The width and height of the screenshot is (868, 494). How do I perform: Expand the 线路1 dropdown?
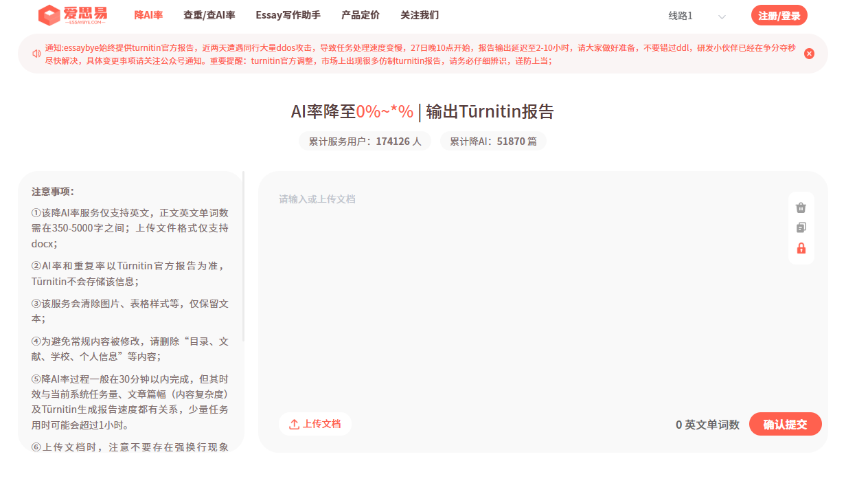pyautogui.click(x=697, y=16)
